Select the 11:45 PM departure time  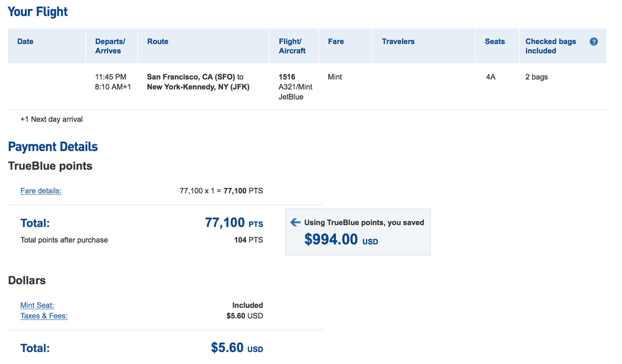coord(111,77)
